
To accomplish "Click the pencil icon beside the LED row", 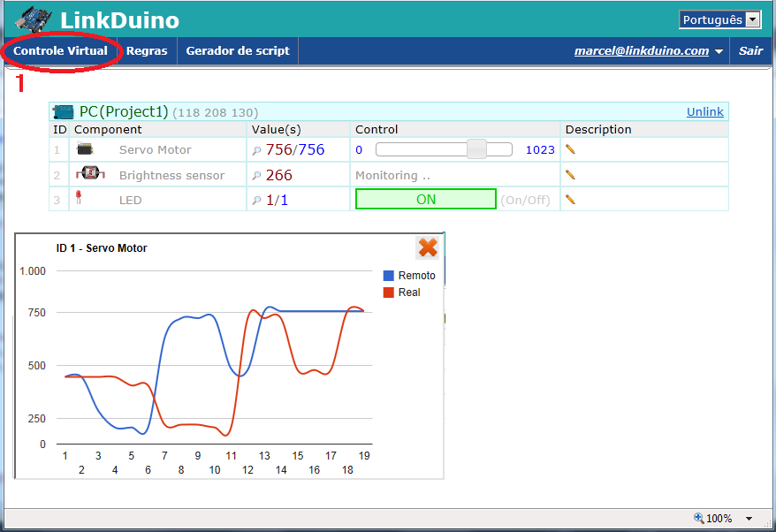I will pos(570,198).
